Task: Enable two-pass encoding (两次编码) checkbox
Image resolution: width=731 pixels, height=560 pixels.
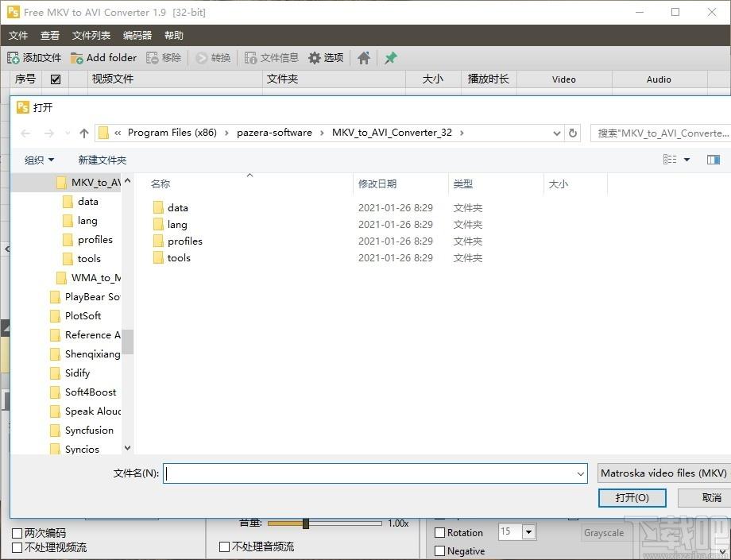Action: coord(17,533)
